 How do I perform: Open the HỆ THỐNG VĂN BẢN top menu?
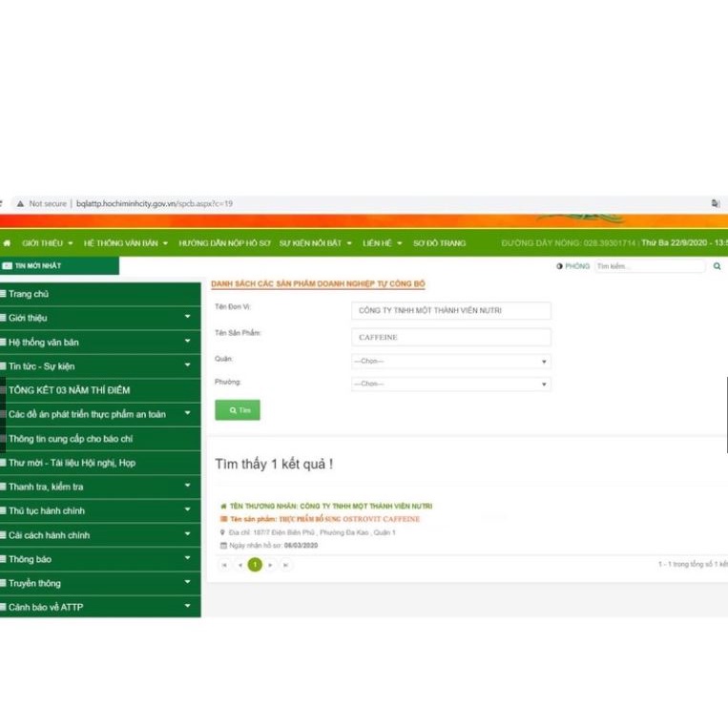pyautogui.click(x=125, y=243)
